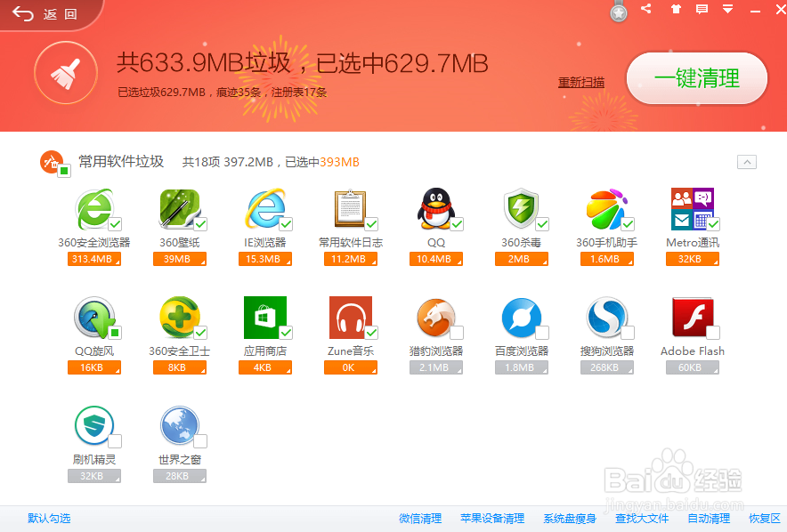Viewport: 787px width, 532px height.
Task: Click the 1.8MB size button
Action: point(522,367)
